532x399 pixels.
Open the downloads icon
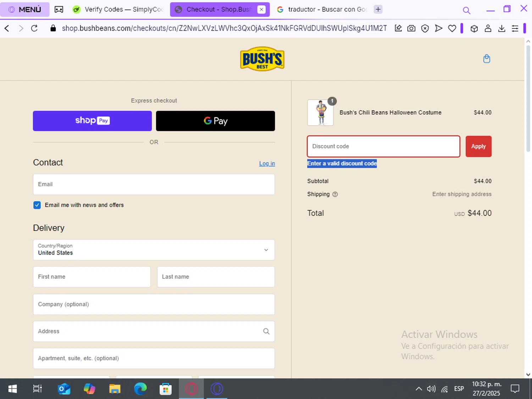501,28
